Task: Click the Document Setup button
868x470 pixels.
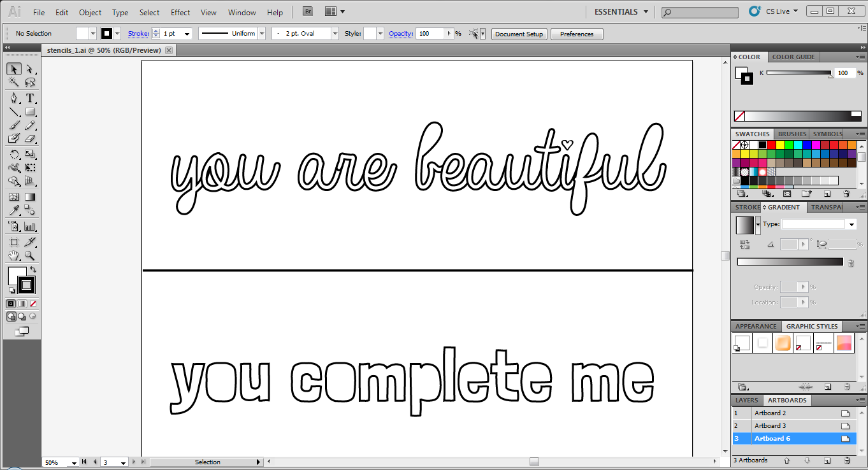Action: 519,34
